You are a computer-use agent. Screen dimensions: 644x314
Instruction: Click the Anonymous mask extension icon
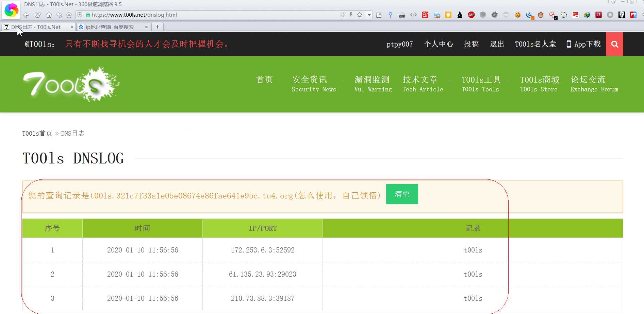tap(622, 15)
